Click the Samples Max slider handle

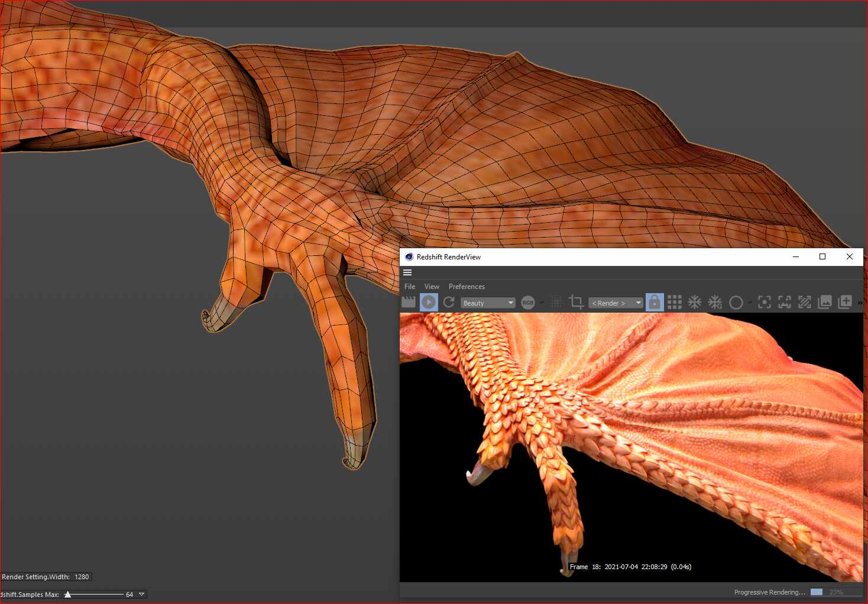point(68,595)
